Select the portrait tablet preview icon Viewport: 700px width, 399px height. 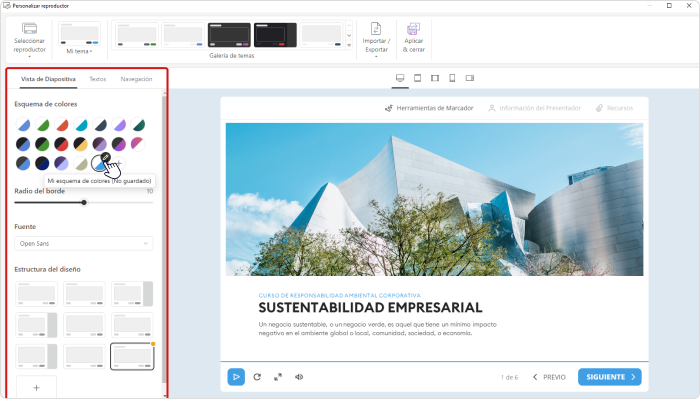[x=417, y=78]
